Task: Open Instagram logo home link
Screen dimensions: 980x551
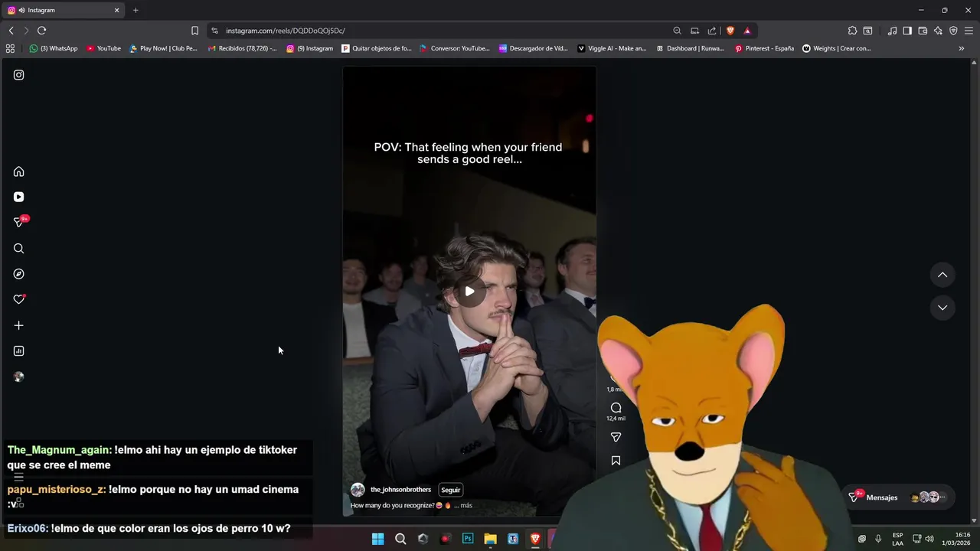Action: [18, 75]
